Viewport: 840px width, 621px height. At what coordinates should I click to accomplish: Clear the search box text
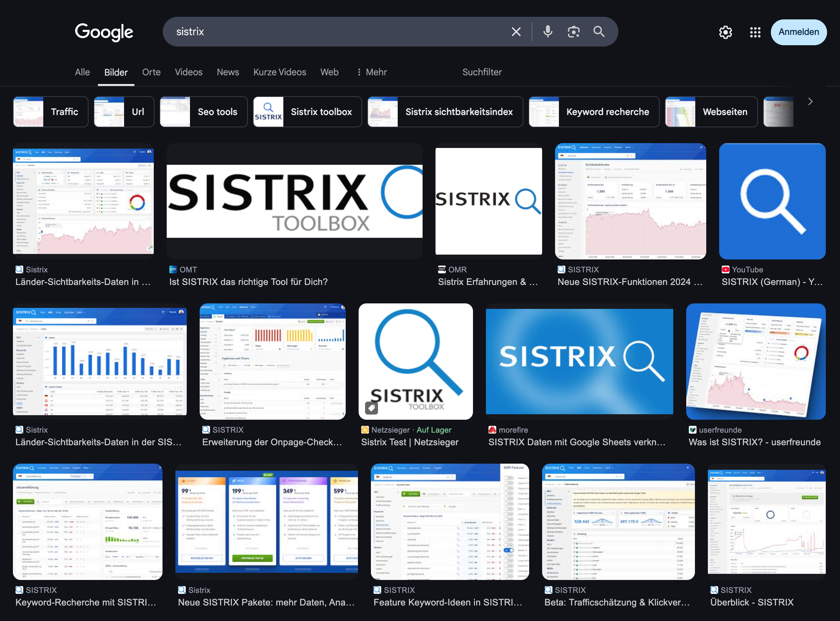pyautogui.click(x=516, y=32)
